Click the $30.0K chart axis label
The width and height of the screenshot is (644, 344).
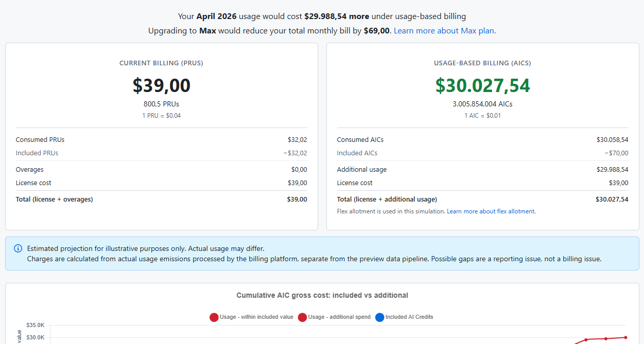coord(36,337)
